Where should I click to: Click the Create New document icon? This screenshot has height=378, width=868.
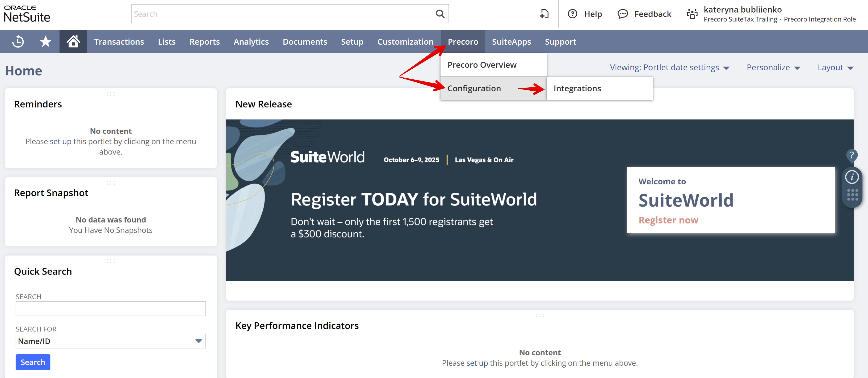point(544,14)
